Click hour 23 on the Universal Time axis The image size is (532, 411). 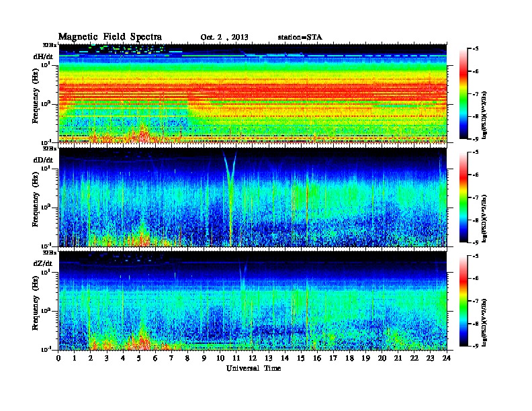coord(431,358)
